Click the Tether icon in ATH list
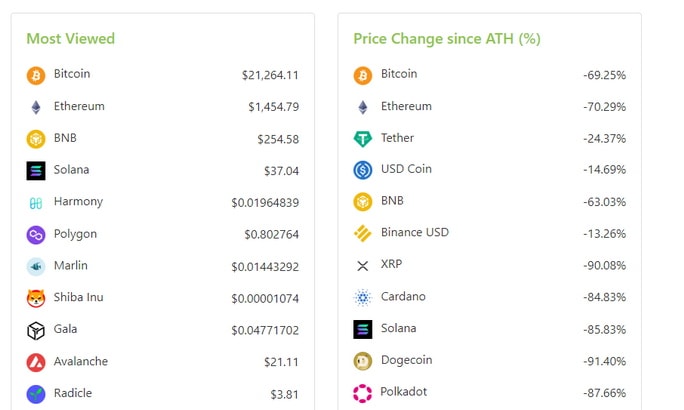The image size is (684, 410). tap(363, 139)
